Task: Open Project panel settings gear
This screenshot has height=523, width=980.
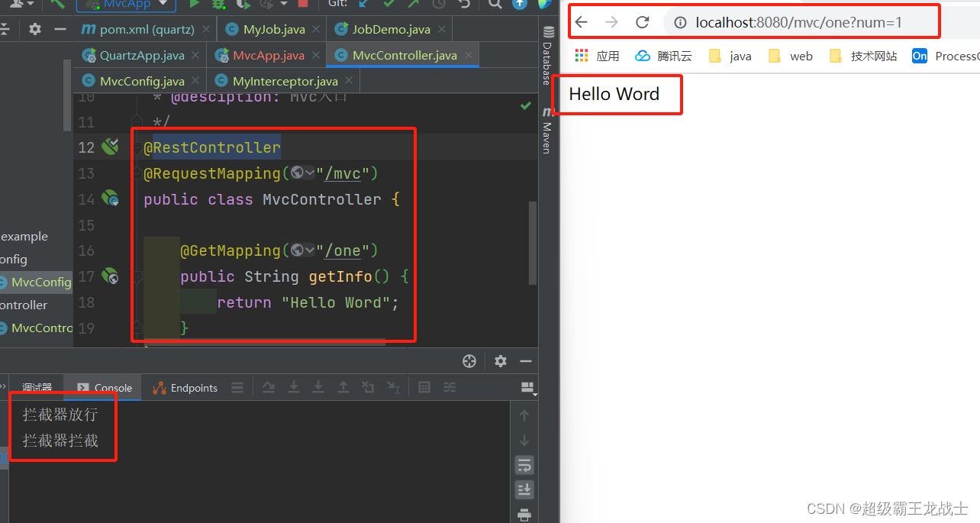Action: coord(35,29)
